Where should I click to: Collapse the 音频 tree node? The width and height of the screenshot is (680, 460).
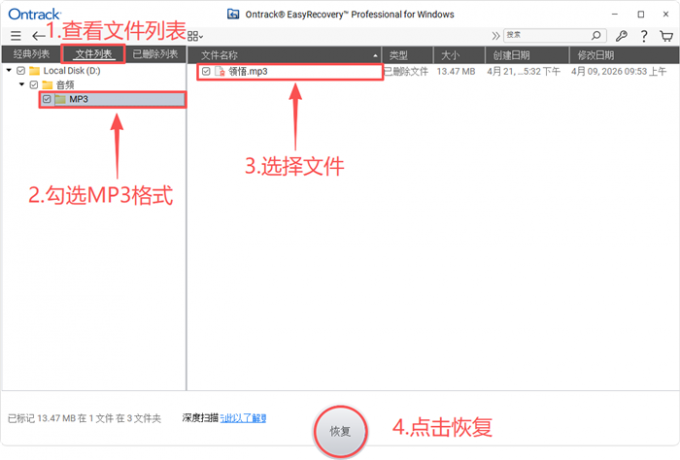(22, 84)
